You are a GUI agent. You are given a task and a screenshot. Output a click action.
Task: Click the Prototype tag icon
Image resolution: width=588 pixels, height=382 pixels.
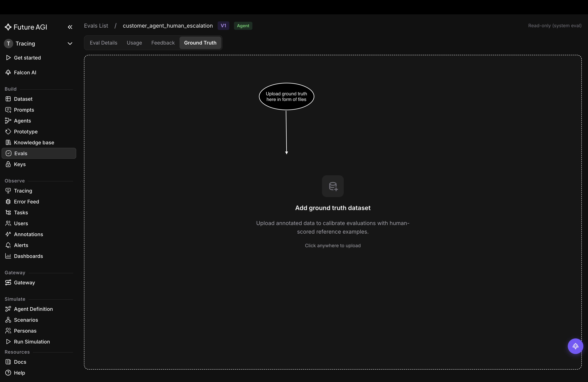[8, 131]
